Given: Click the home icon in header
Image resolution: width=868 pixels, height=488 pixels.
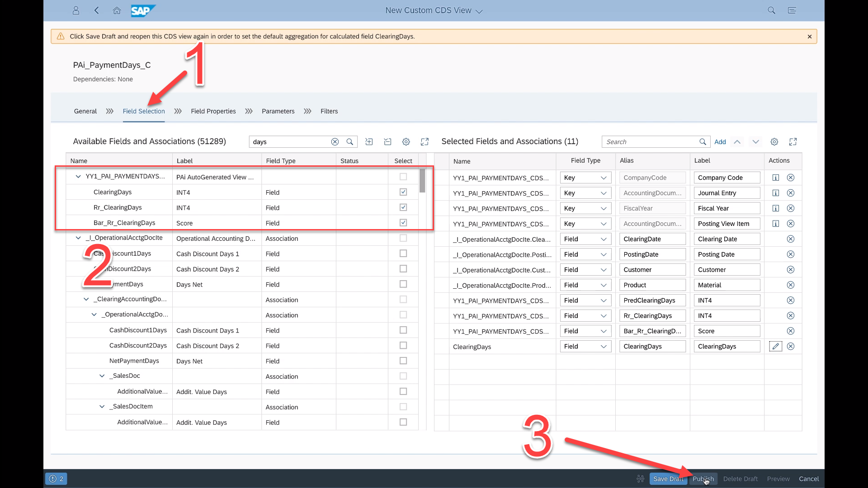Looking at the screenshot, I should click(x=117, y=10).
